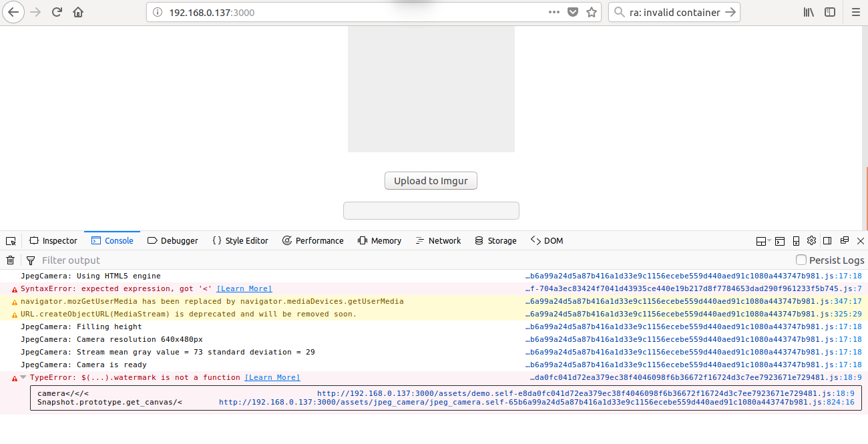Show DevTools in separate window
Image resolution: width=868 pixels, height=444 pixels.
[844, 240]
